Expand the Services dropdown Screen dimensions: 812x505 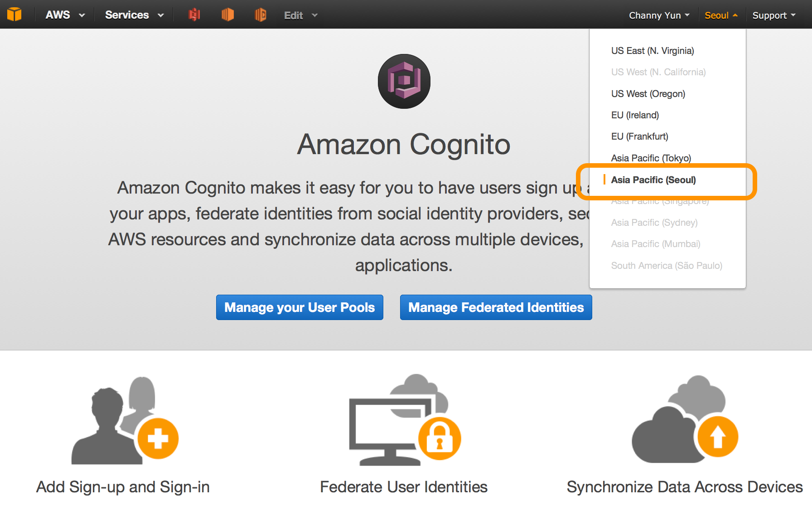(x=135, y=15)
